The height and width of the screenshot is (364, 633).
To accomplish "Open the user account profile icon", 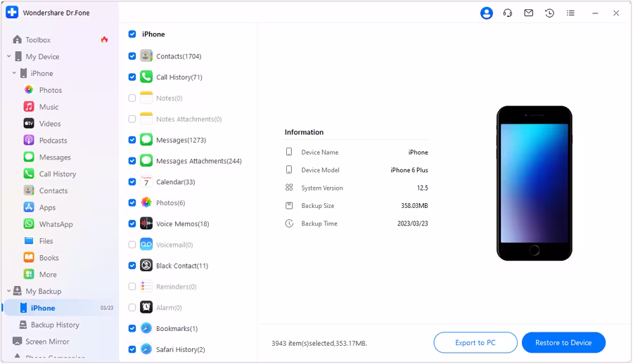I will point(487,13).
